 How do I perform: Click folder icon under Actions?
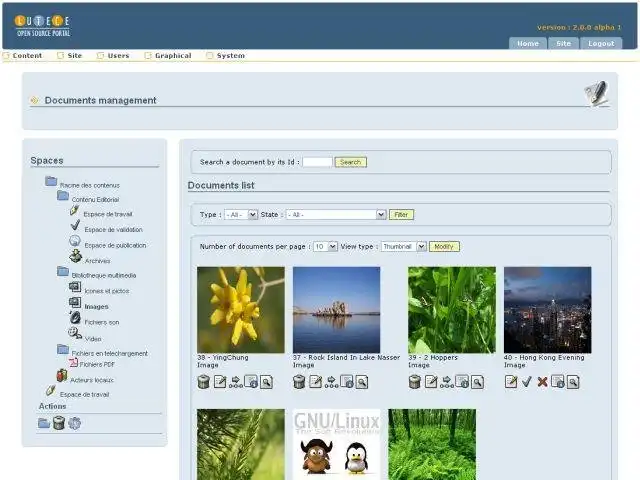(44, 423)
